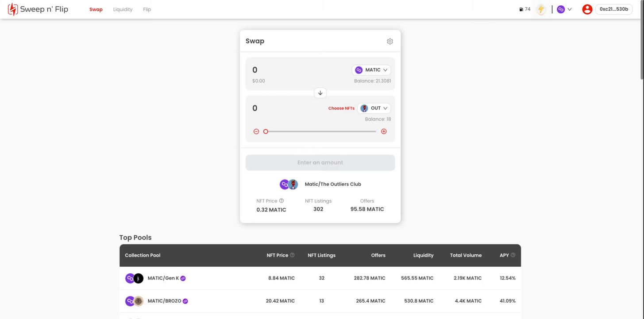
Task: Click the 565.55 MATIC liquidity cell
Action: pos(417,278)
